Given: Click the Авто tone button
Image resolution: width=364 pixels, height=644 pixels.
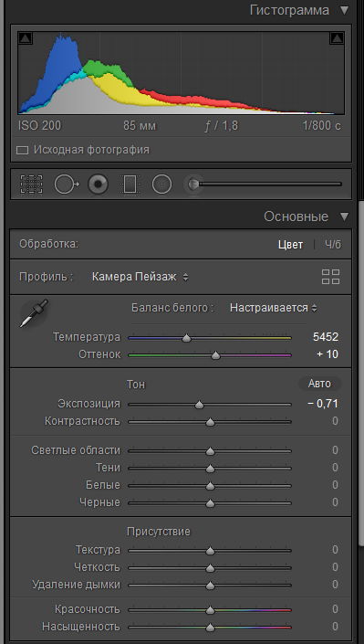Looking at the screenshot, I should tap(319, 384).
